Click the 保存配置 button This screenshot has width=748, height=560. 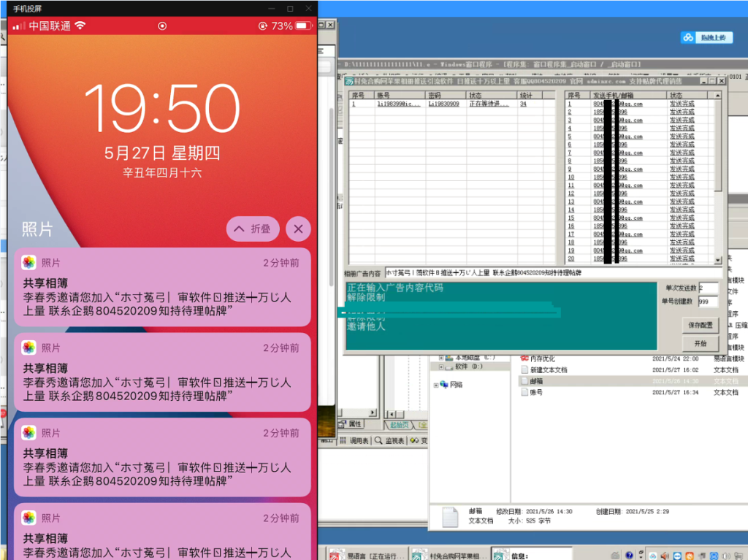tap(699, 326)
